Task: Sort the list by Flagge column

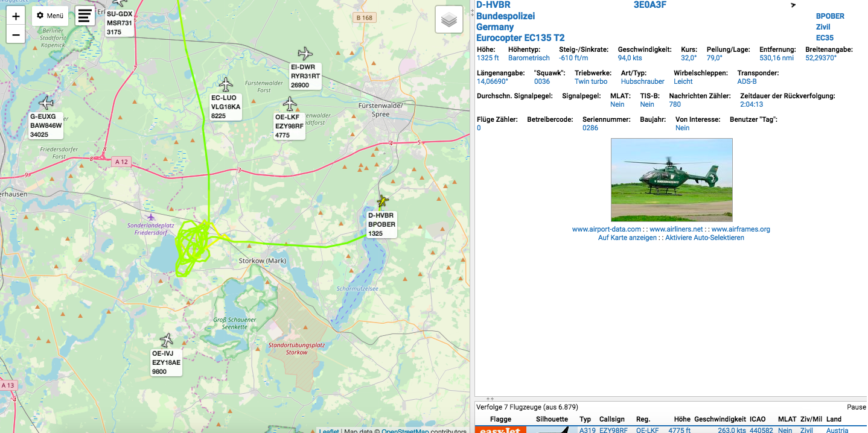Action: pos(500,419)
